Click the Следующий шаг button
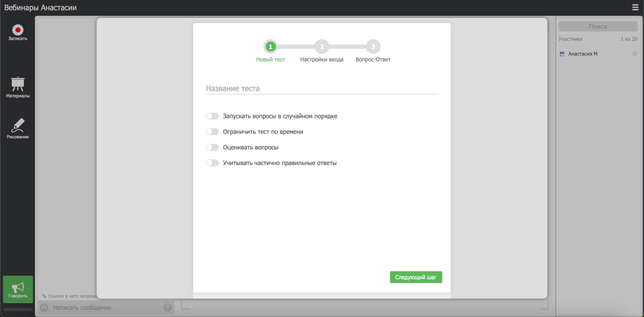Screen dimensions: 644x317 [x=416, y=277]
